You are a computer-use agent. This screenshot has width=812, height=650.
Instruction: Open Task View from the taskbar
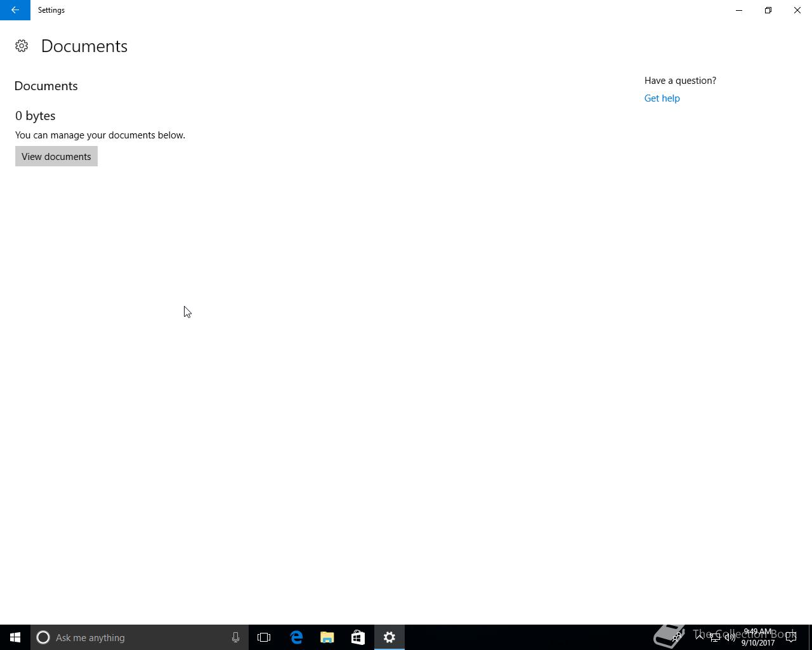264,637
